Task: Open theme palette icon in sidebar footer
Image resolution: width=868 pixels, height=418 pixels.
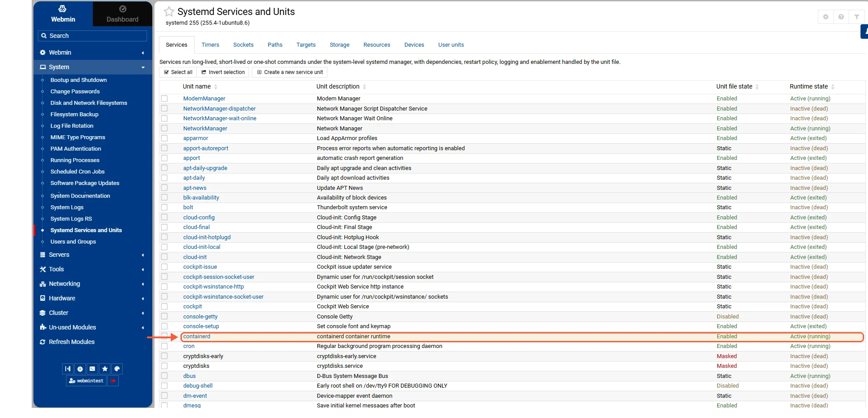Action: (x=117, y=369)
